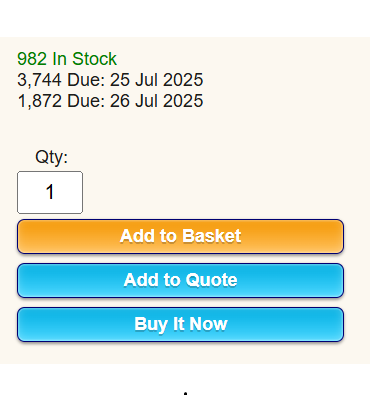Click the small black dot below the panel
This screenshot has width=370, height=402.
pyautogui.click(x=186, y=394)
